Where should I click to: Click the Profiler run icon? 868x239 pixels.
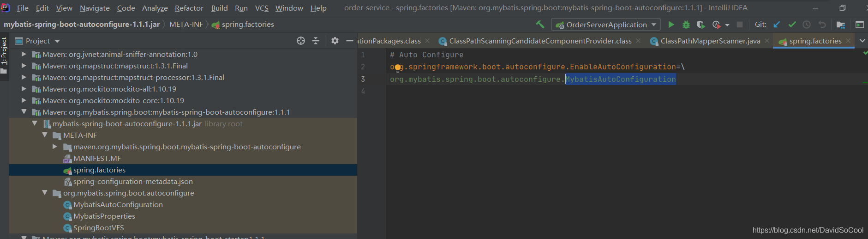(716, 25)
